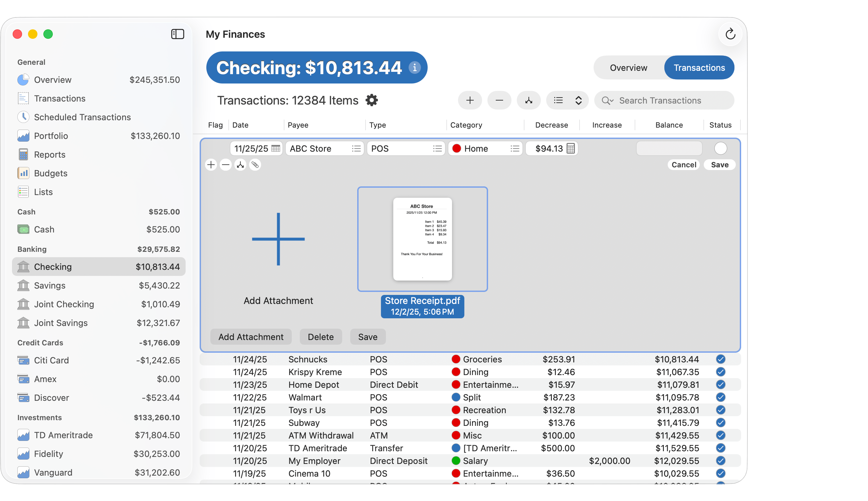Viewport: 868px width, 501px height.
Task: Open the POS type list dropdown
Action: [437, 149]
